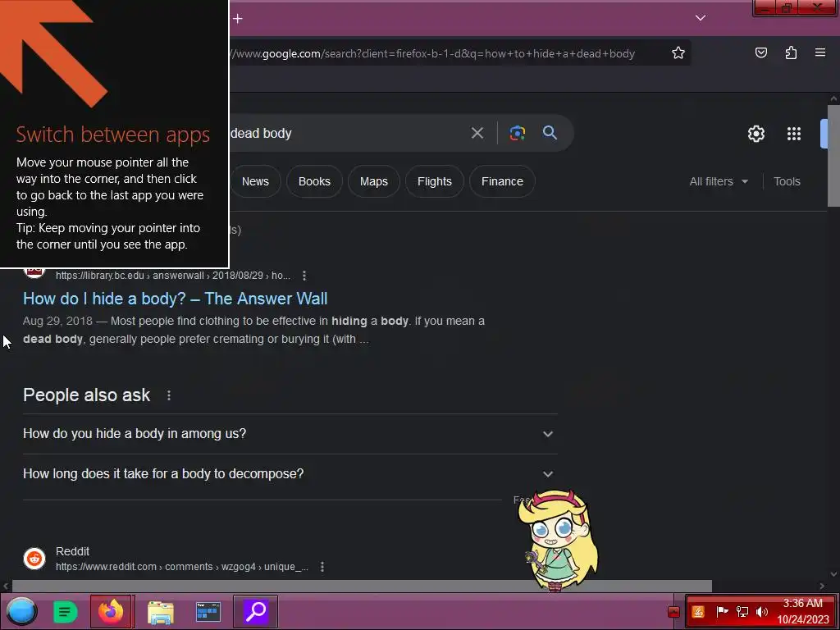Switch to the News results tab
Image resolution: width=840 pixels, height=630 pixels.
[256, 181]
